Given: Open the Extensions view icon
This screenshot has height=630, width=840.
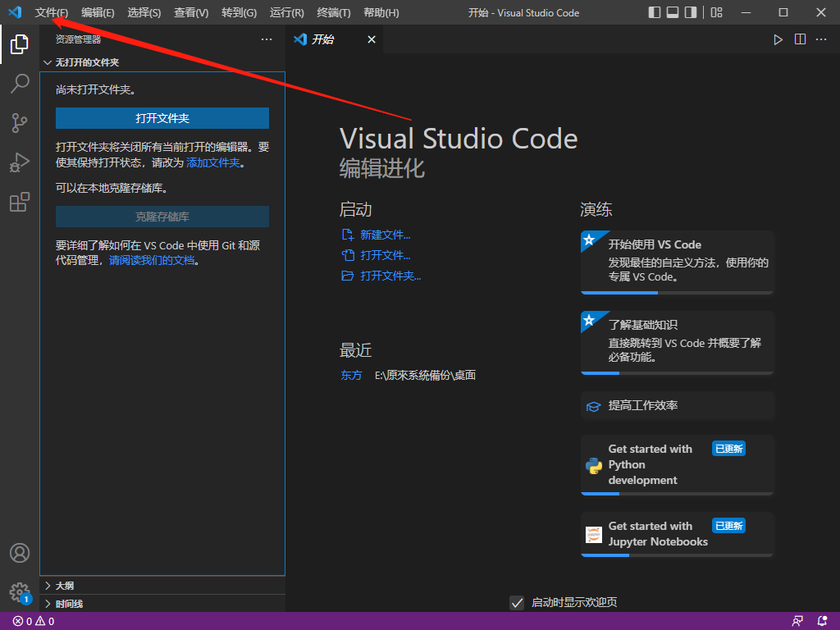Looking at the screenshot, I should click(20, 202).
